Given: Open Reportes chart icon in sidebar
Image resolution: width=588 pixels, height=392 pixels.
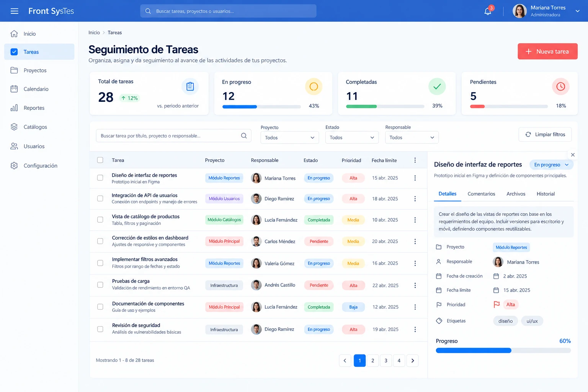Looking at the screenshot, I should coord(14,108).
